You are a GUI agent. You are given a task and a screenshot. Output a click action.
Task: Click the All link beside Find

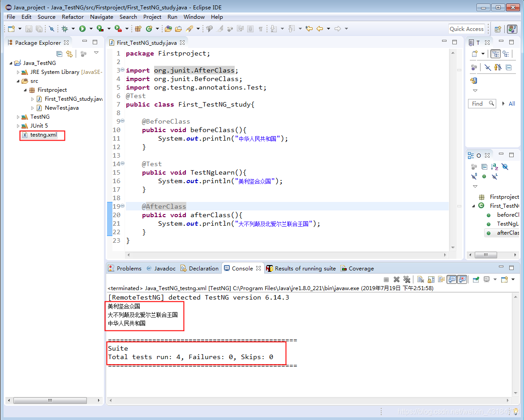coord(512,103)
